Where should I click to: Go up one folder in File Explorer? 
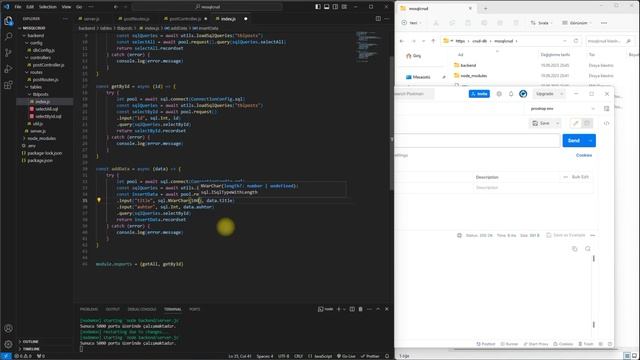pyautogui.click(x=433, y=41)
